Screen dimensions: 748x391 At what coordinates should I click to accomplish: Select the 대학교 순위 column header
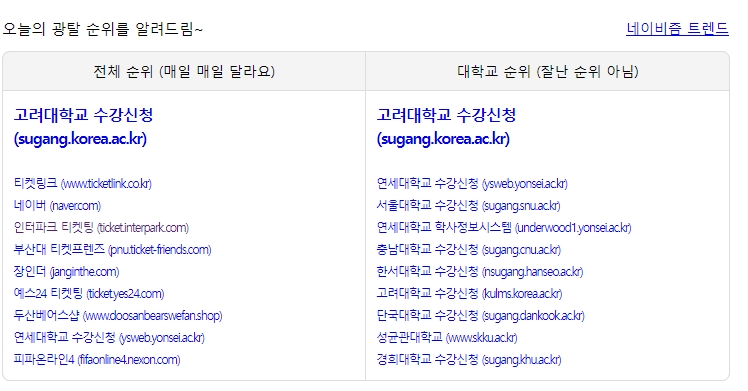point(548,72)
